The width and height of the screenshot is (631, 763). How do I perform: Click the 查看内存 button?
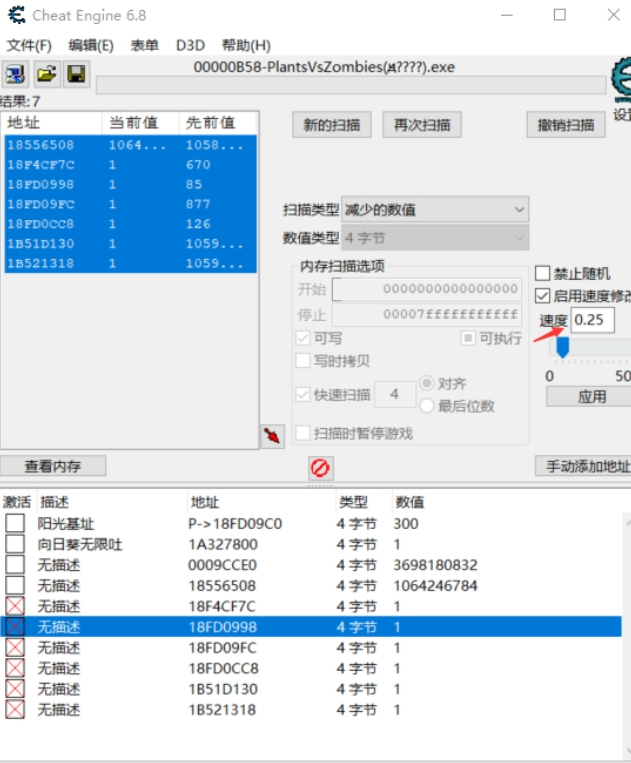point(53,466)
